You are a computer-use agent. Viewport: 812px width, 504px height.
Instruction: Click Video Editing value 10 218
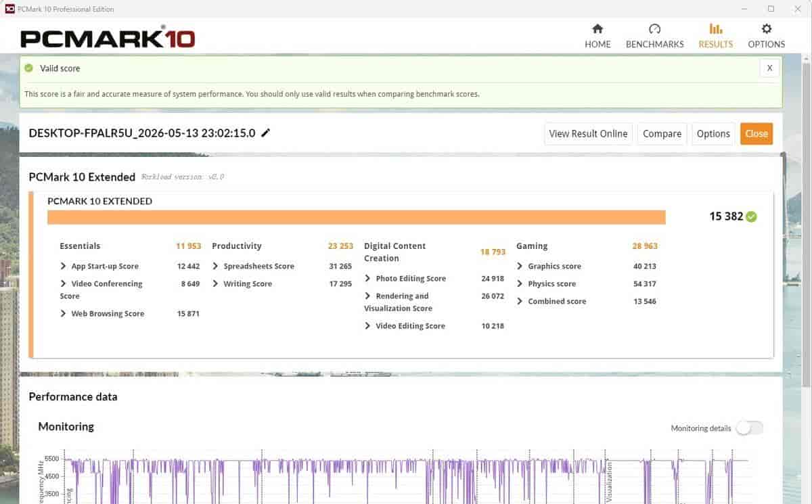[x=493, y=326]
